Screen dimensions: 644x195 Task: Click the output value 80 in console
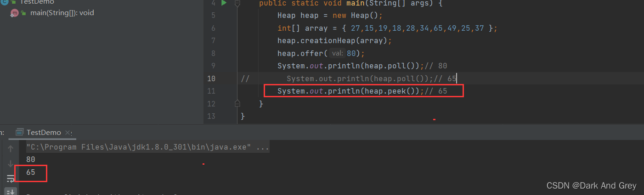[31, 160]
